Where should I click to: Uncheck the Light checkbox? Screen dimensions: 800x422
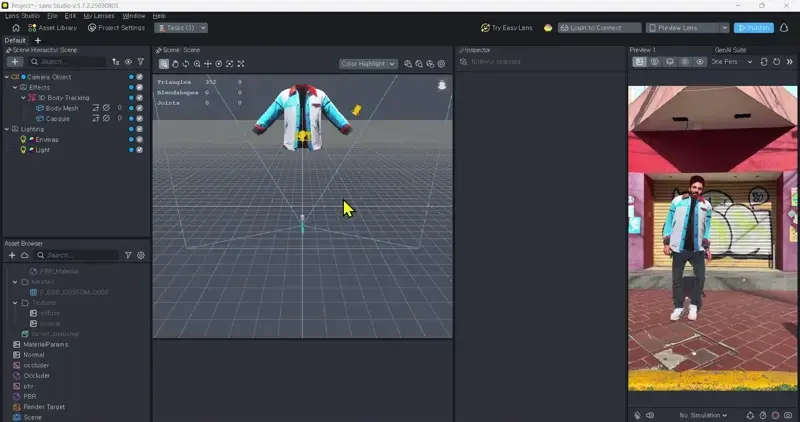[139, 150]
